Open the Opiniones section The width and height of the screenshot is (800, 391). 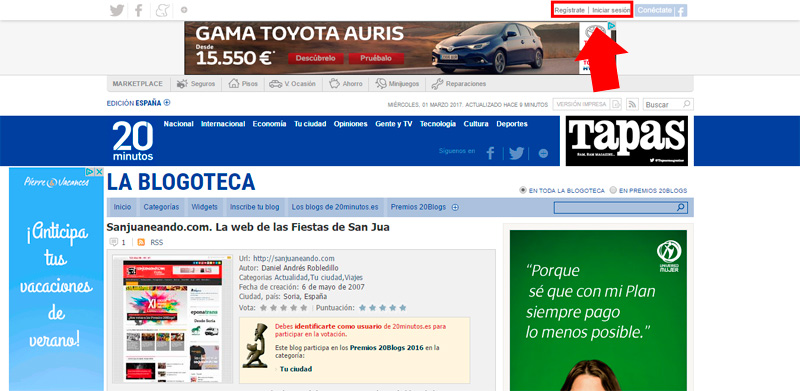pos(351,124)
